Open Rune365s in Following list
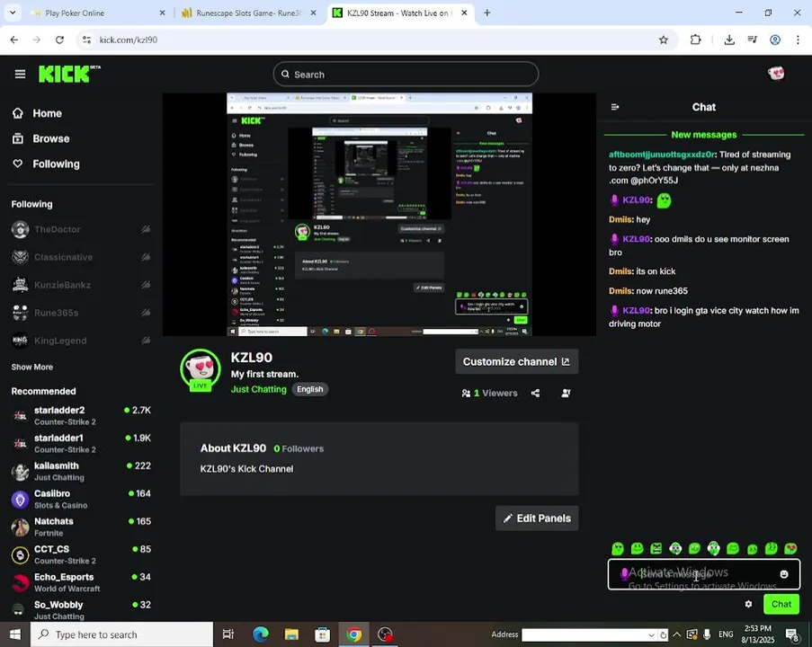The height and width of the screenshot is (647, 812). (x=81, y=313)
